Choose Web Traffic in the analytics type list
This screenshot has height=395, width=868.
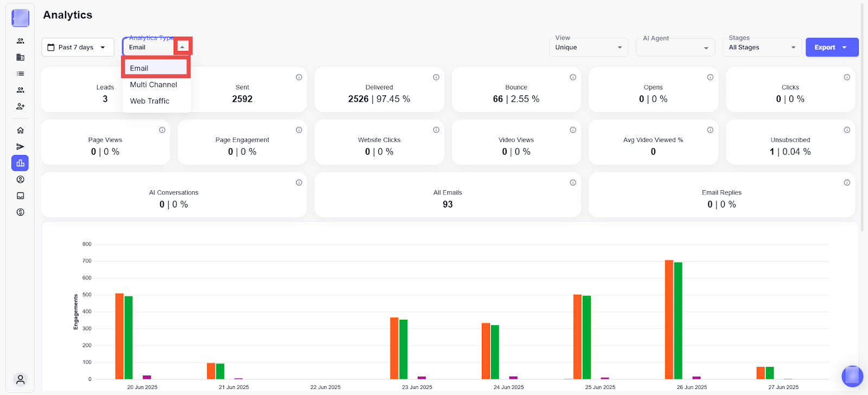coord(150,101)
